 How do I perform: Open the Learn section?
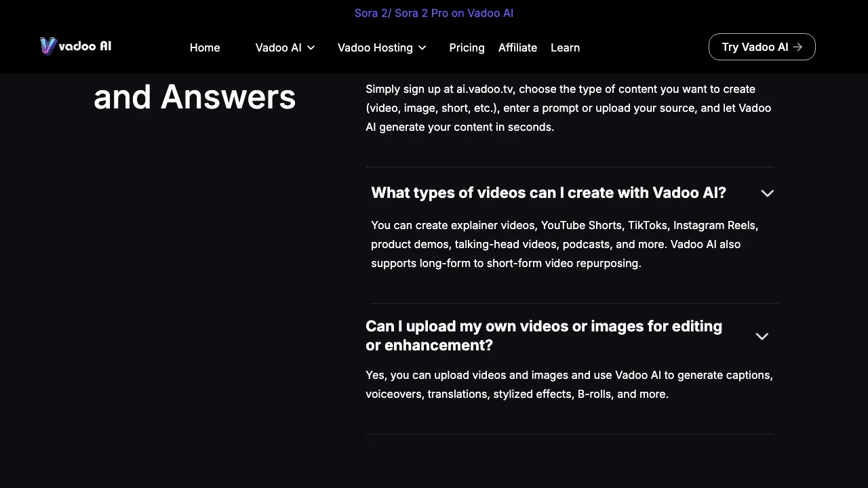coord(565,47)
